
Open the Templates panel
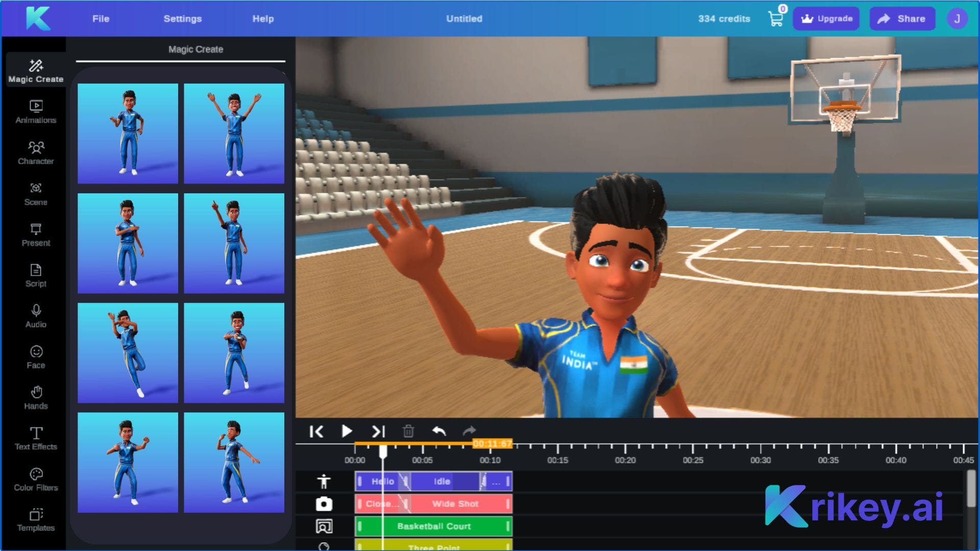36,520
